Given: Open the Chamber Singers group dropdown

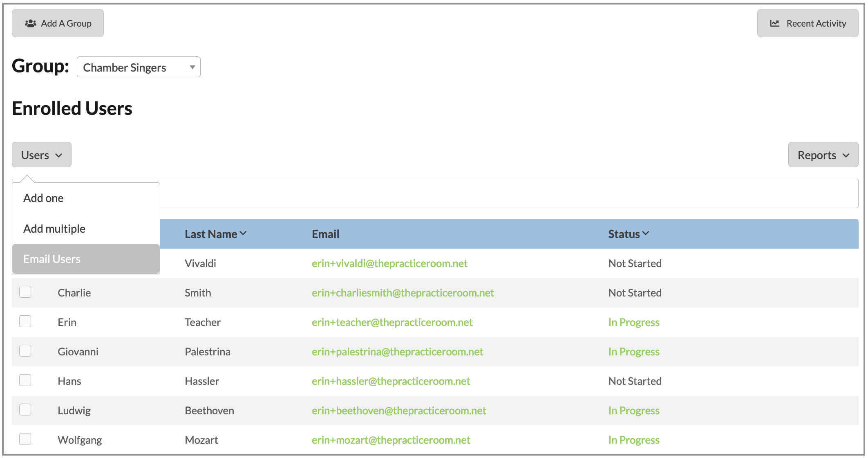Looking at the screenshot, I should [x=139, y=67].
